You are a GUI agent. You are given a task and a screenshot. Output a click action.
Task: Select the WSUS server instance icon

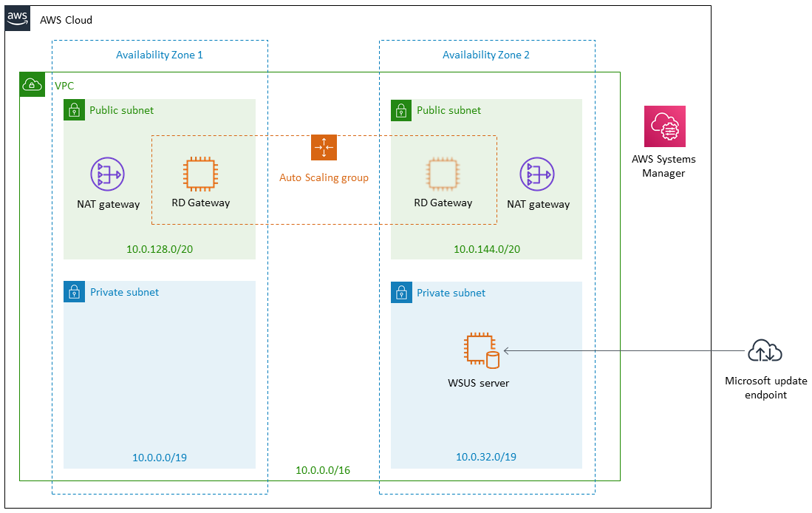tap(482, 351)
